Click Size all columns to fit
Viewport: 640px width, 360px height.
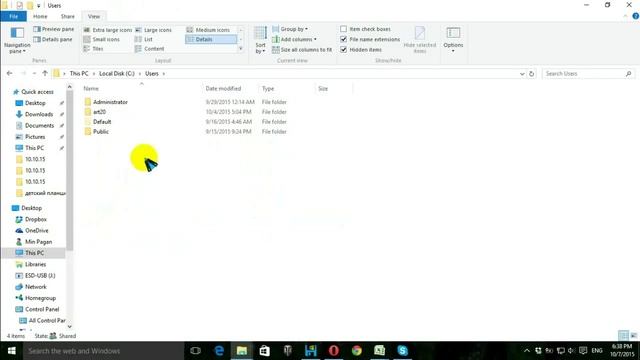(302, 49)
